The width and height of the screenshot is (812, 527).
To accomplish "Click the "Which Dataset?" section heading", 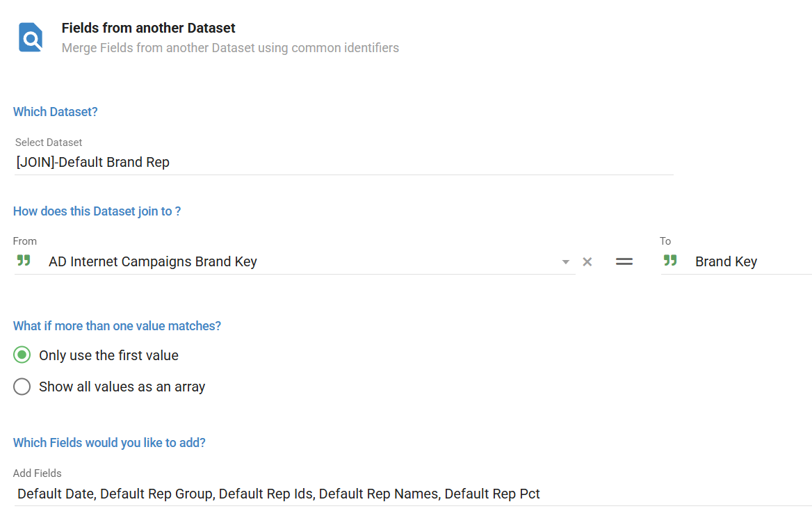I will tap(56, 112).
